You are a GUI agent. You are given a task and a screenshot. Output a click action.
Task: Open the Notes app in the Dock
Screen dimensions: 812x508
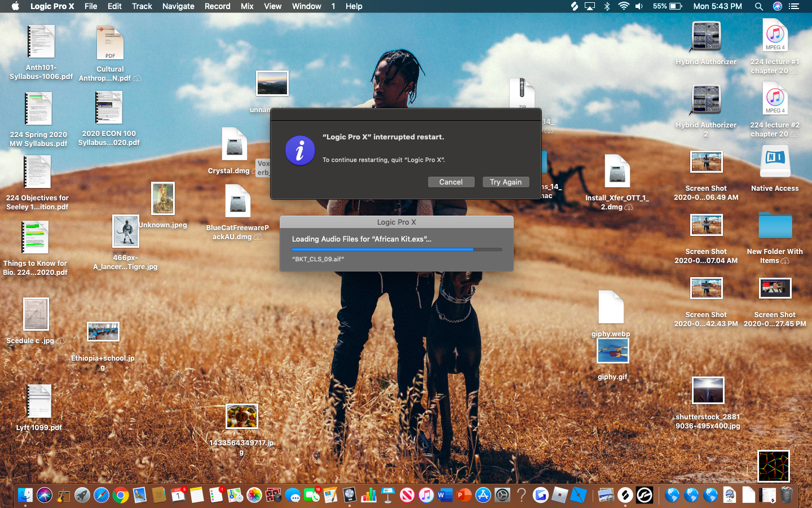point(197,495)
